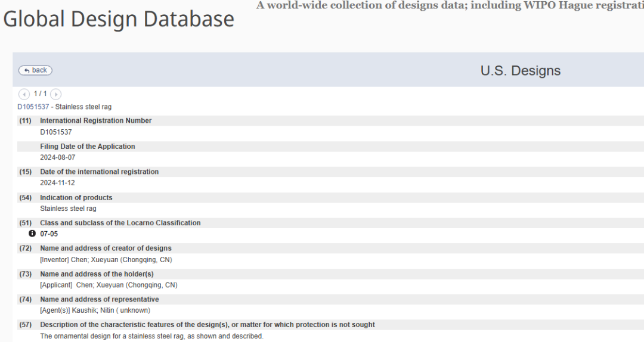This screenshot has height=342, width=644.
Task: Click the back button
Action: pos(35,70)
